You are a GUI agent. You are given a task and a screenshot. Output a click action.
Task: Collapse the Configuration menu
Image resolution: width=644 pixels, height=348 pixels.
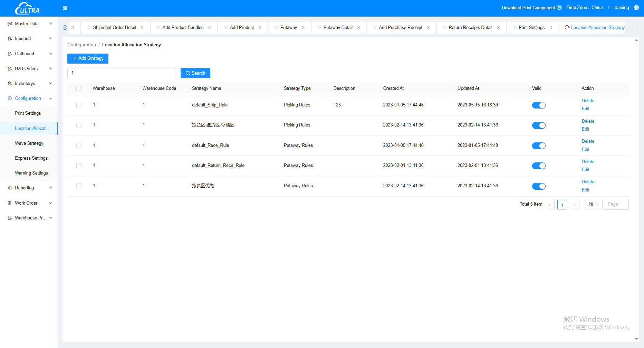[29, 98]
